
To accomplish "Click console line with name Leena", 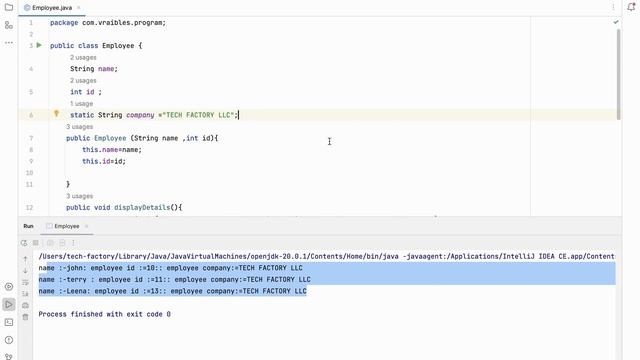I will [x=173, y=291].
